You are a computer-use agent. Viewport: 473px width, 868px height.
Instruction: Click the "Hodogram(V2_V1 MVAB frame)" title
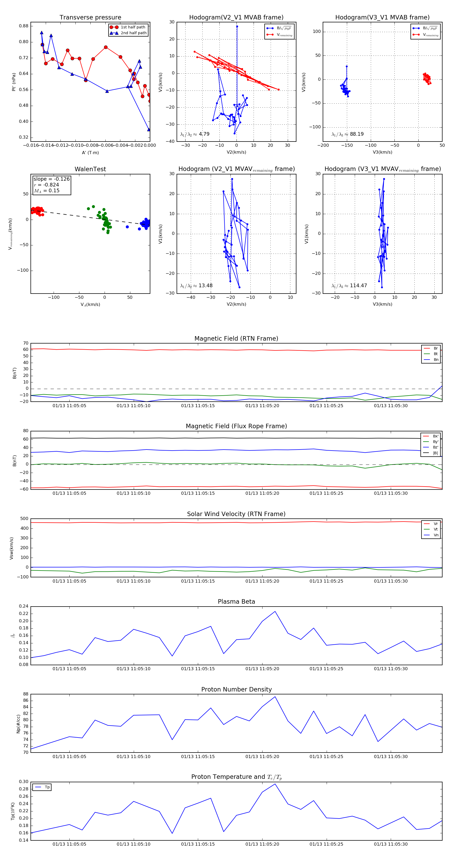coord(236,18)
